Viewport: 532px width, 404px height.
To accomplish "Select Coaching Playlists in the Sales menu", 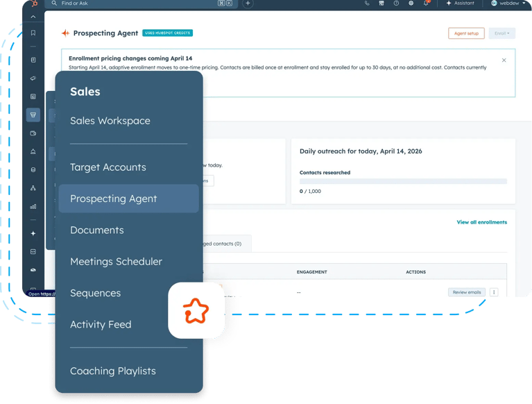I will pyautogui.click(x=112, y=371).
